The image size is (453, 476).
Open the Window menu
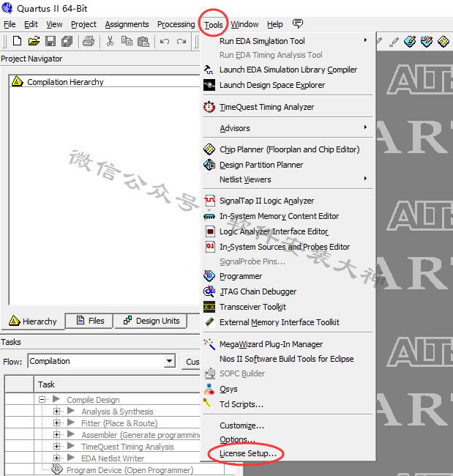pyautogui.click(x=244, y=24)
